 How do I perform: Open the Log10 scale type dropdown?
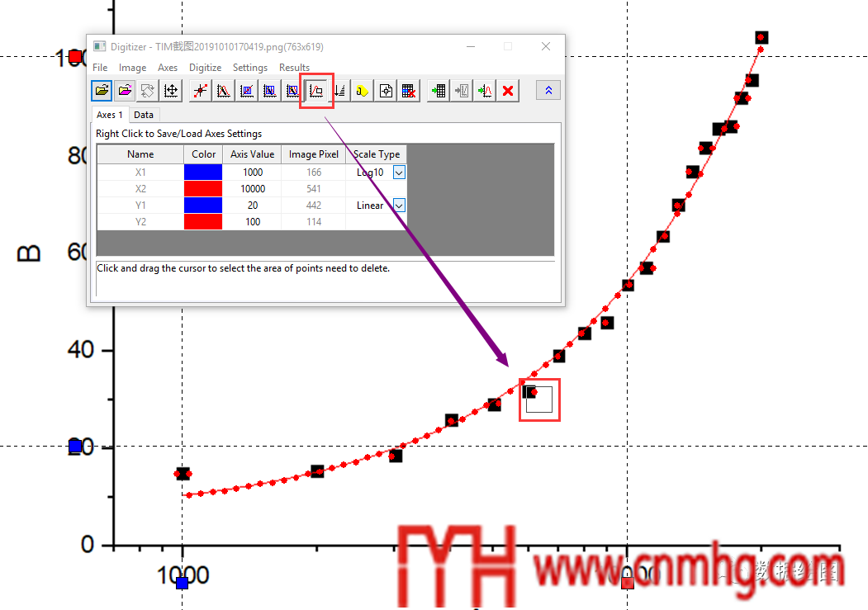399,173
